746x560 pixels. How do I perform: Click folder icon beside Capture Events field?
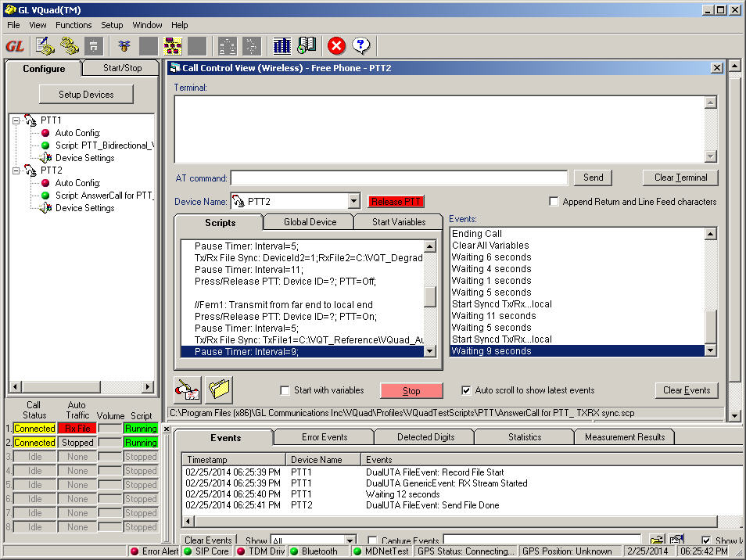658,540
